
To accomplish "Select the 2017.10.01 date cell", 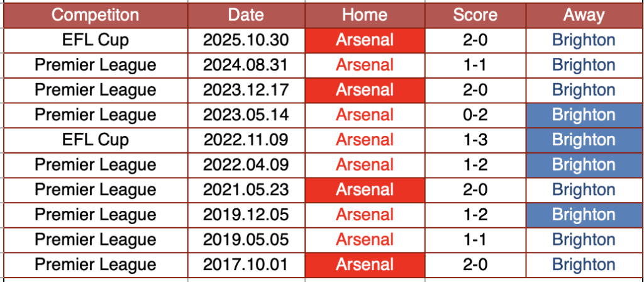I will click(x=246, y=264).
